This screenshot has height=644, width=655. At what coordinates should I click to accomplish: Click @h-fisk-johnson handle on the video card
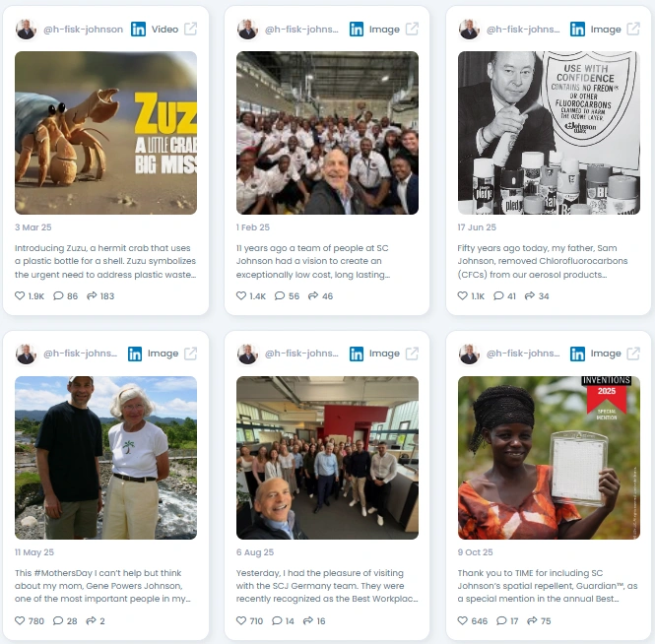coord(83,30)
